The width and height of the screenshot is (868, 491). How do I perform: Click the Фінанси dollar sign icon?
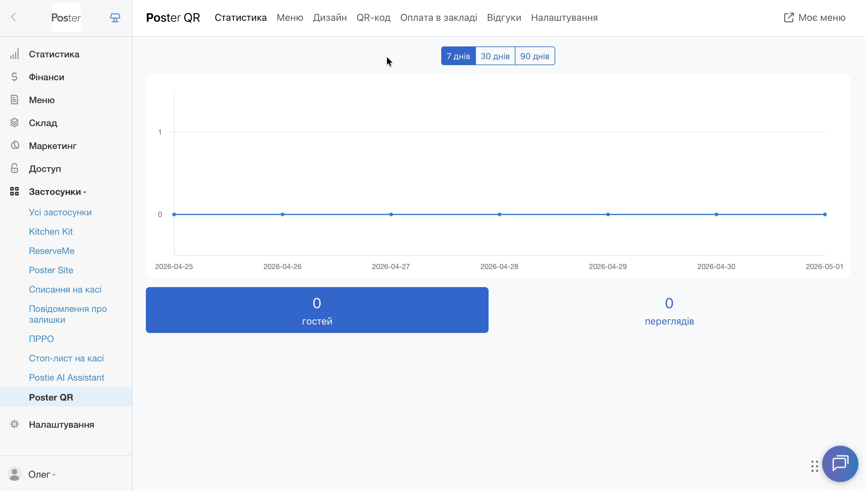pos(14,77)
